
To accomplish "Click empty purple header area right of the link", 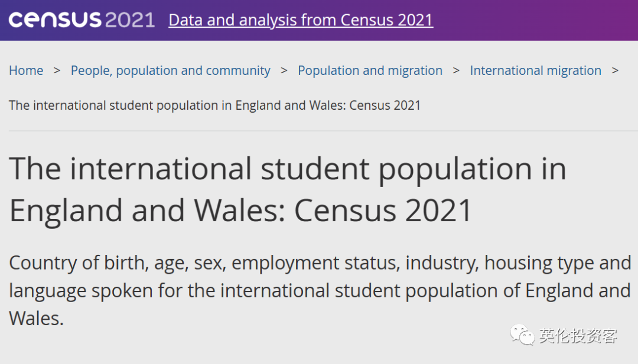I will pyautogui.click(x=532, y=20).
